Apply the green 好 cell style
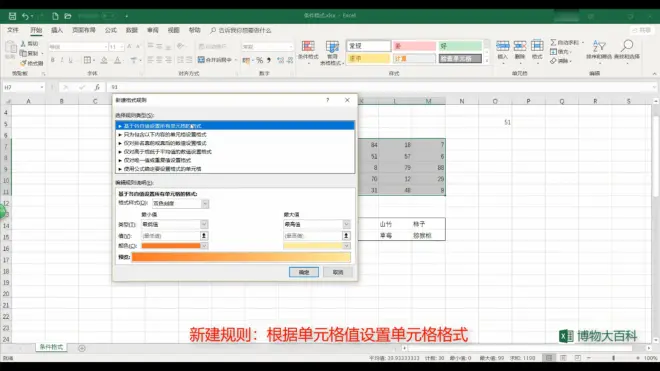 460,46
